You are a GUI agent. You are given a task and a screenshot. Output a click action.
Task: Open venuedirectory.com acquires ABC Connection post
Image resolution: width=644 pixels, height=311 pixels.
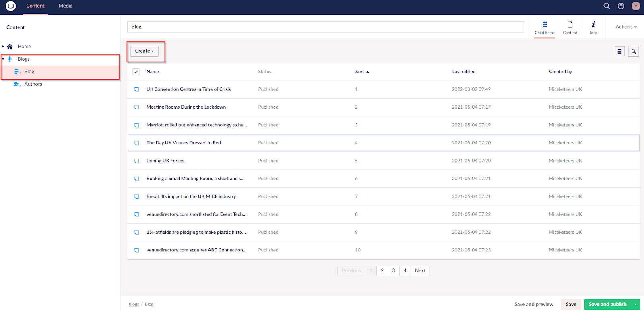click(x=196, y=250)
